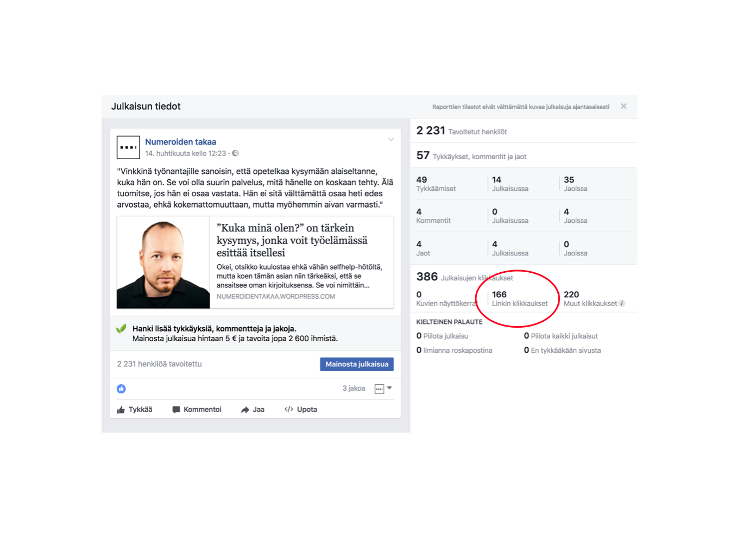Click the info icon next to Muut klikkaukset
756x538 pixels.
(x=622, y=303)
